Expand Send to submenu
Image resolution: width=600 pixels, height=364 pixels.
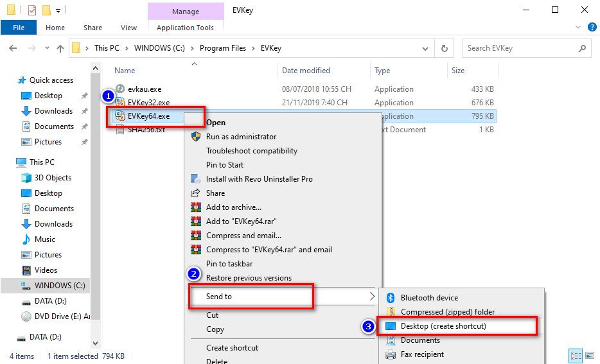(283, 297)
